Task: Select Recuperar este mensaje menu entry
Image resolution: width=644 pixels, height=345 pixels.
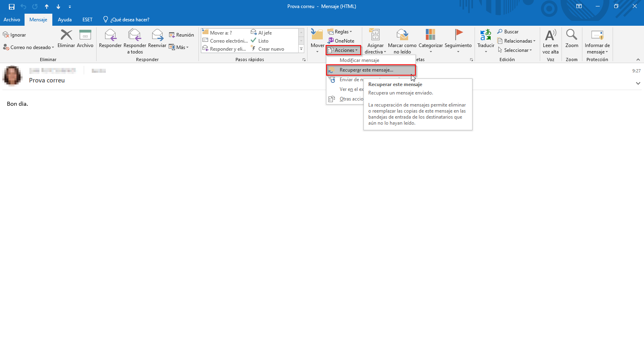Action: [x=366, y=70]
